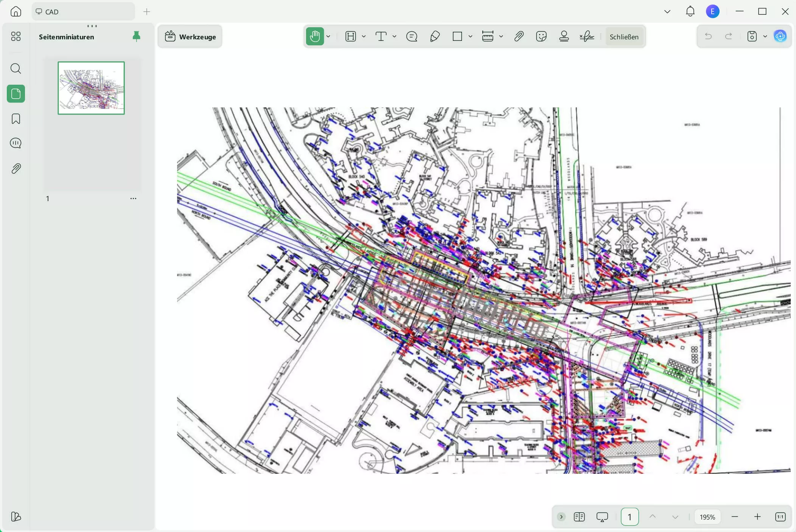Open Search in the left sidebar
This screenshot has height=532, width=796.
coord(16,68)
